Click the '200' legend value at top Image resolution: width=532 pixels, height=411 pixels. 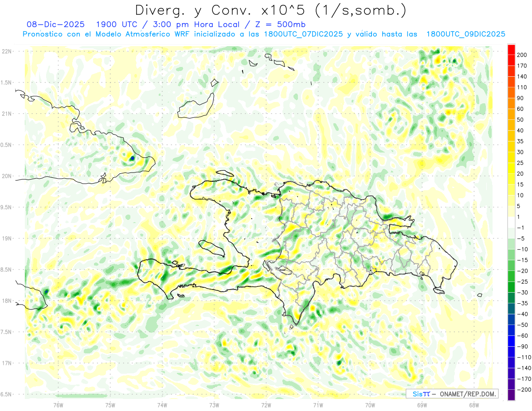pyautogui.click(x=522, y=55)
